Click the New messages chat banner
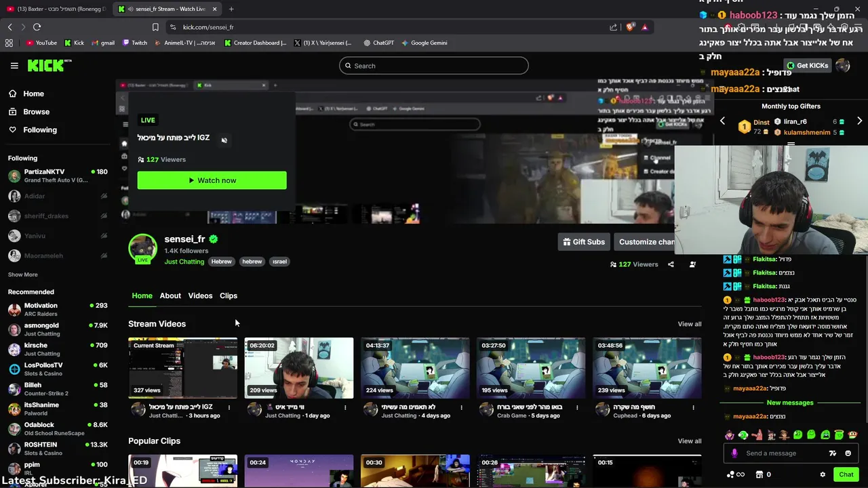The width and height of the screenshot is (868, 488). 790,403
